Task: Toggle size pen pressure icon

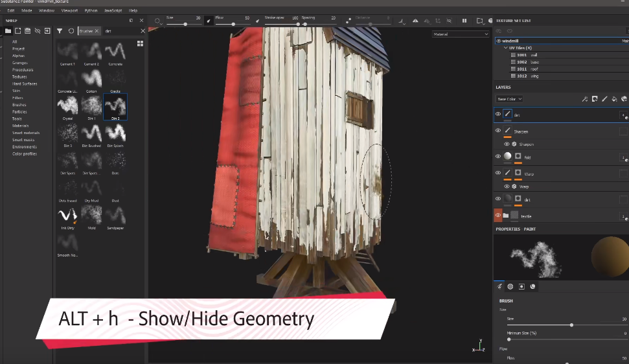Action: 209,21
